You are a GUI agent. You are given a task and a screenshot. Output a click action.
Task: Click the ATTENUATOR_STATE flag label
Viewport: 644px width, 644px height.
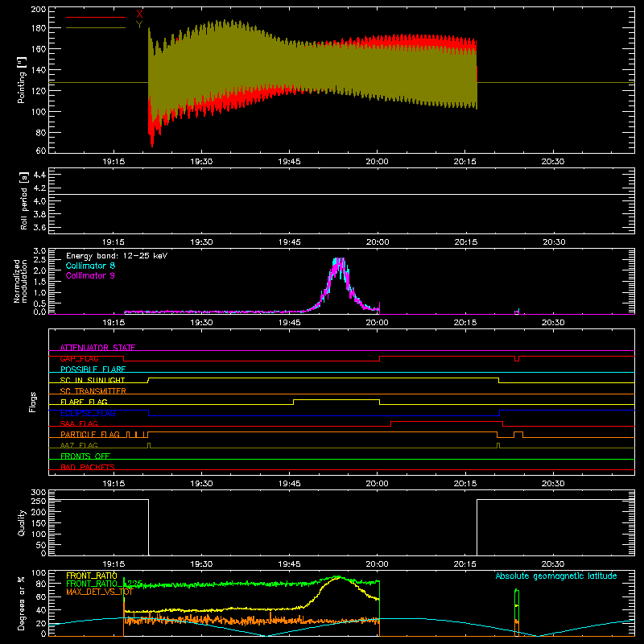(97, 348)
